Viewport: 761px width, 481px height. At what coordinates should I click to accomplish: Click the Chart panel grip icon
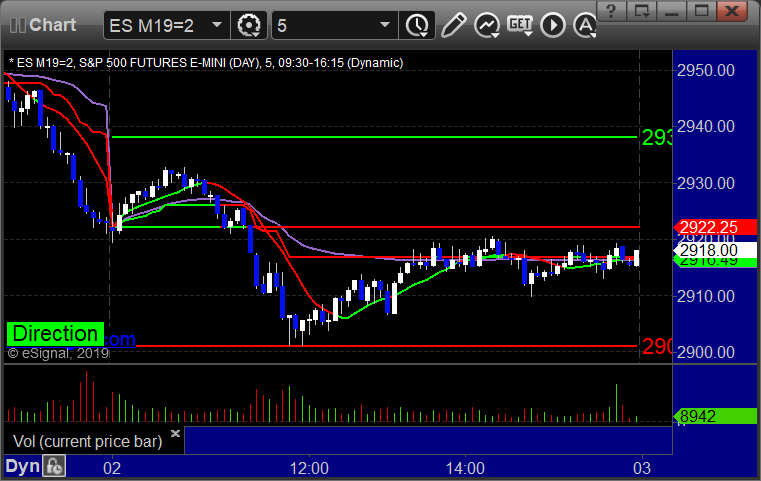(x=17, y=25)
